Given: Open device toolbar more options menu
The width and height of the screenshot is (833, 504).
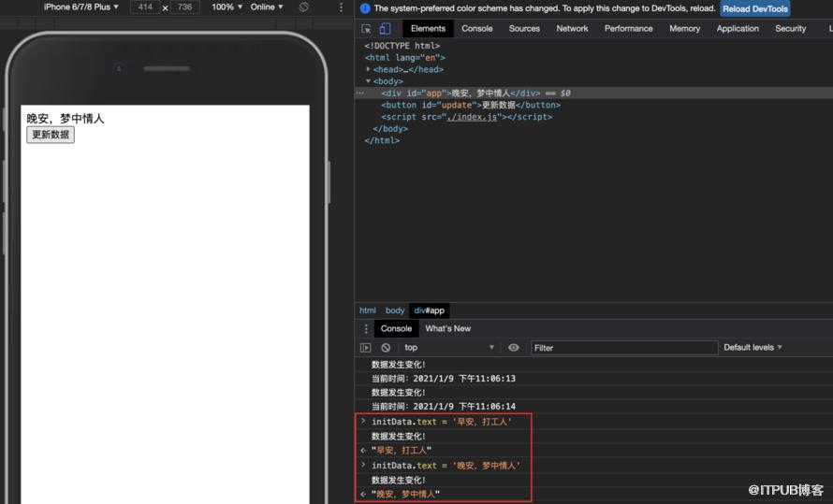Looking at the screenshot, I should coord(341,7).
